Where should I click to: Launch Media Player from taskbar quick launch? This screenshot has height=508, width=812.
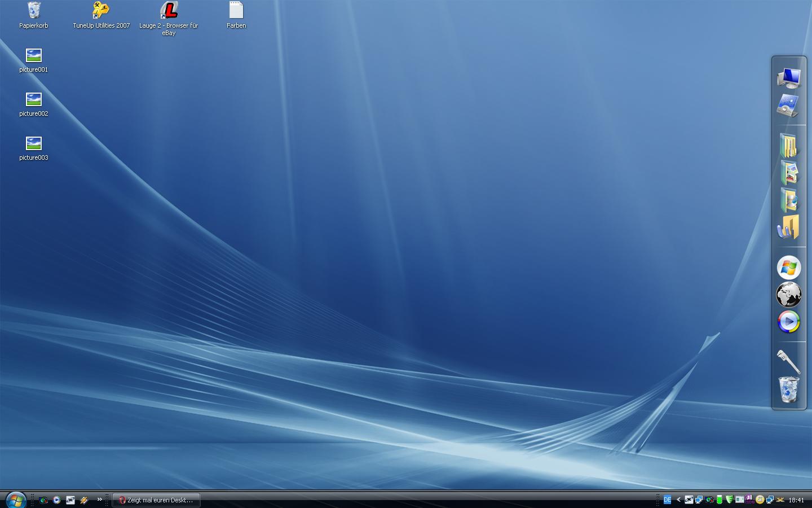57,500
